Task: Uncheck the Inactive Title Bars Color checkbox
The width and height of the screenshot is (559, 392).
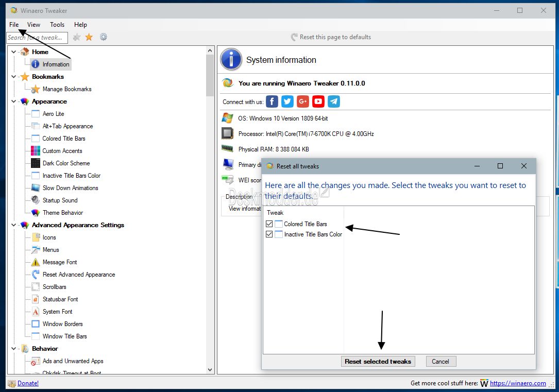Action: (x=269, y=234)
